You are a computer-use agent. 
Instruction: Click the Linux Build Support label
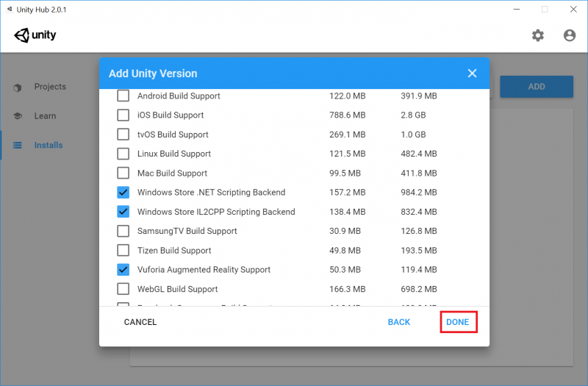pyautogui.click(x=174, y=154)
